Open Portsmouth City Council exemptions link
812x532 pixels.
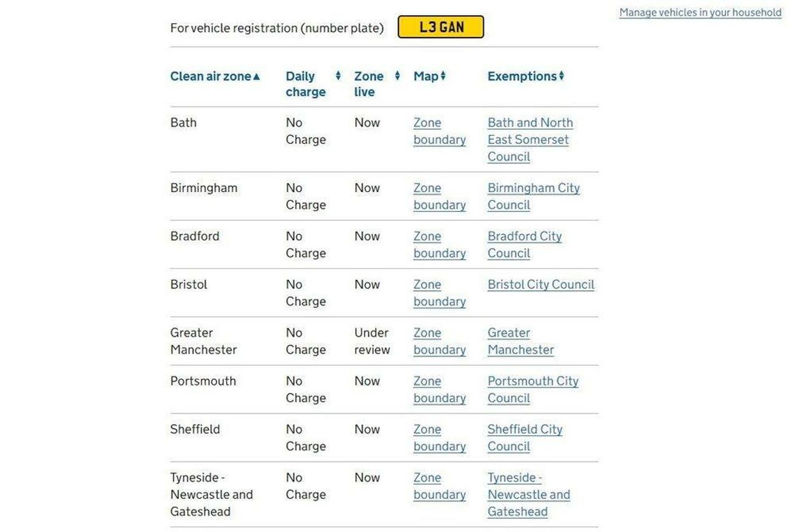click(533, 390)
